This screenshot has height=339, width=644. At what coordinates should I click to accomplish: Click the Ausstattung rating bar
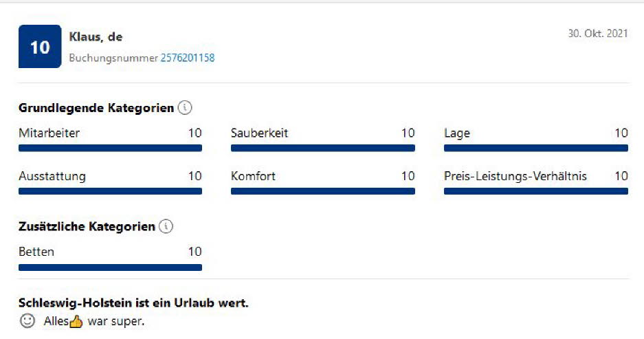(110, 191)
